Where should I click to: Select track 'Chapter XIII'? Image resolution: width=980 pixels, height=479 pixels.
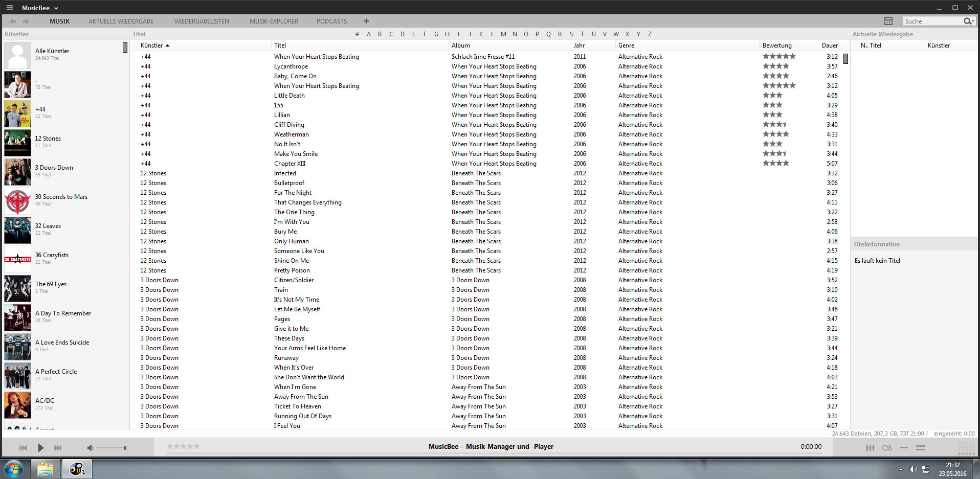[289, 164]
